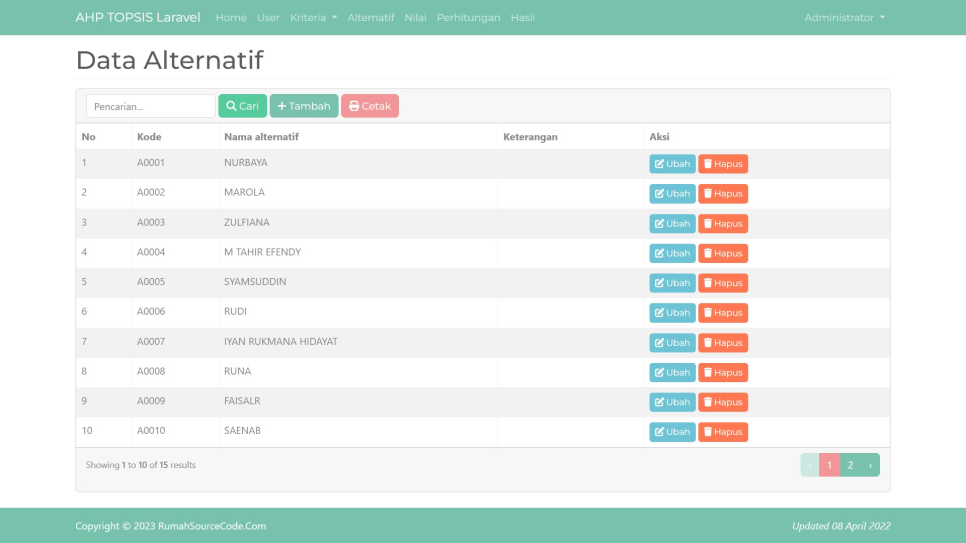Open the Hasil nav link
This screenshot has height=543, width=966.
[522, 17]
